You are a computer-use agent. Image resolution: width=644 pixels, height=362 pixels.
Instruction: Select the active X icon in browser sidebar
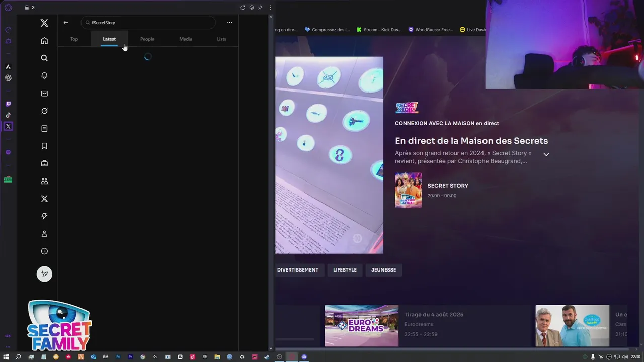point(8,126)
